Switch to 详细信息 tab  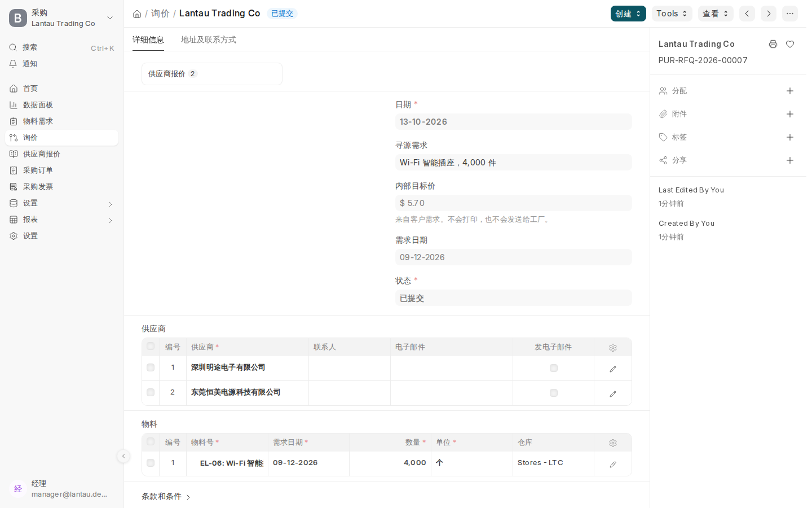point(148,40)
